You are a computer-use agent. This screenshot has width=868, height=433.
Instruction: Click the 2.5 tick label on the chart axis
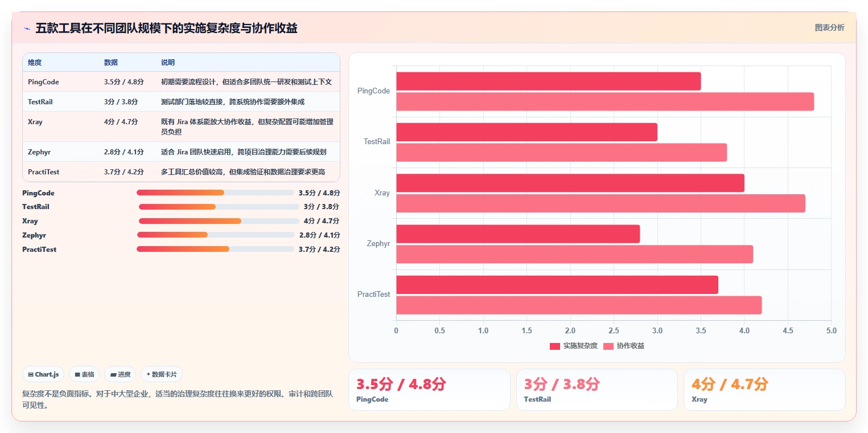614,330
